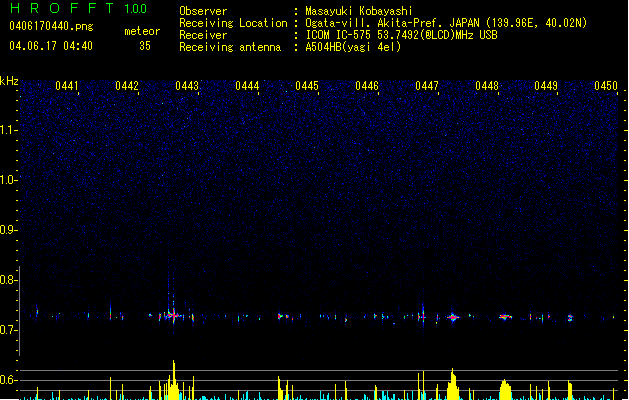Click the meteor count value 35
Image resolution: width=629 pixels, height=400 pixels.
coord(145,46)
